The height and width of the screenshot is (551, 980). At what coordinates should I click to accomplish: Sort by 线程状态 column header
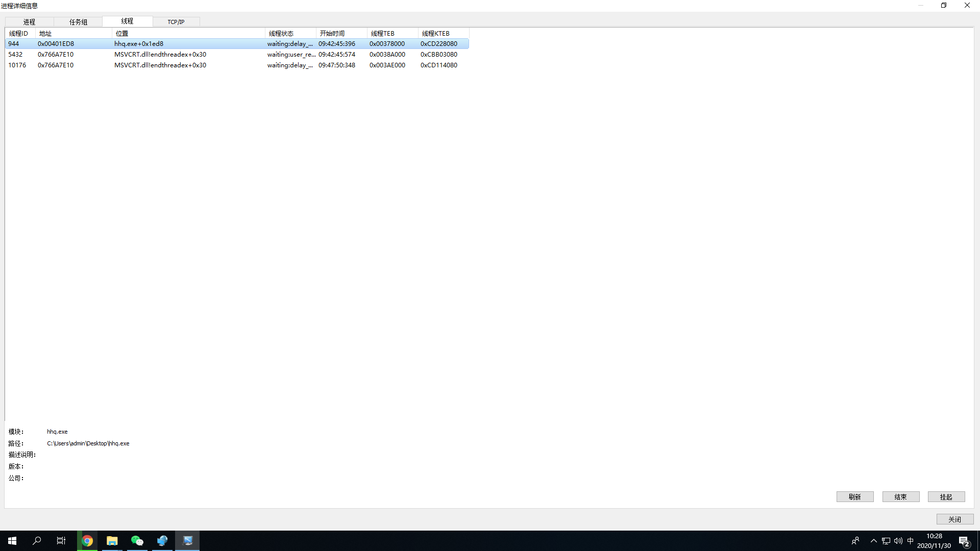(x=290, y=33)
